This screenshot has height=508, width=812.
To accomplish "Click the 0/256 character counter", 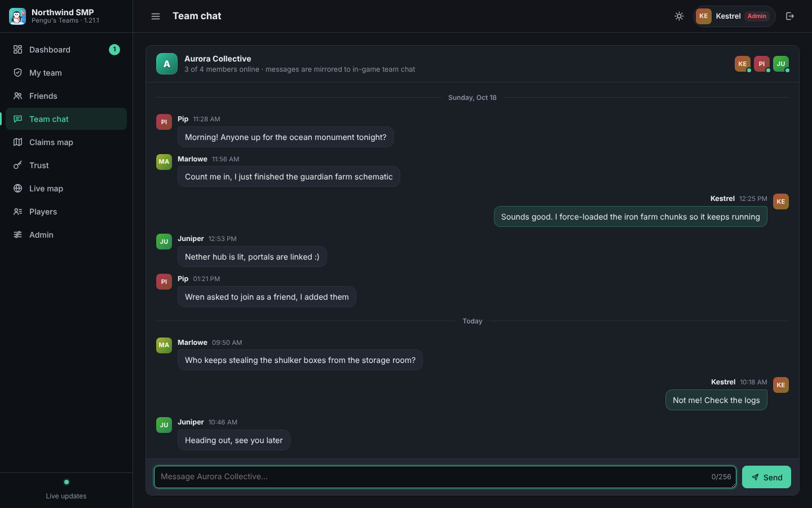I will [x=721, y=477].
